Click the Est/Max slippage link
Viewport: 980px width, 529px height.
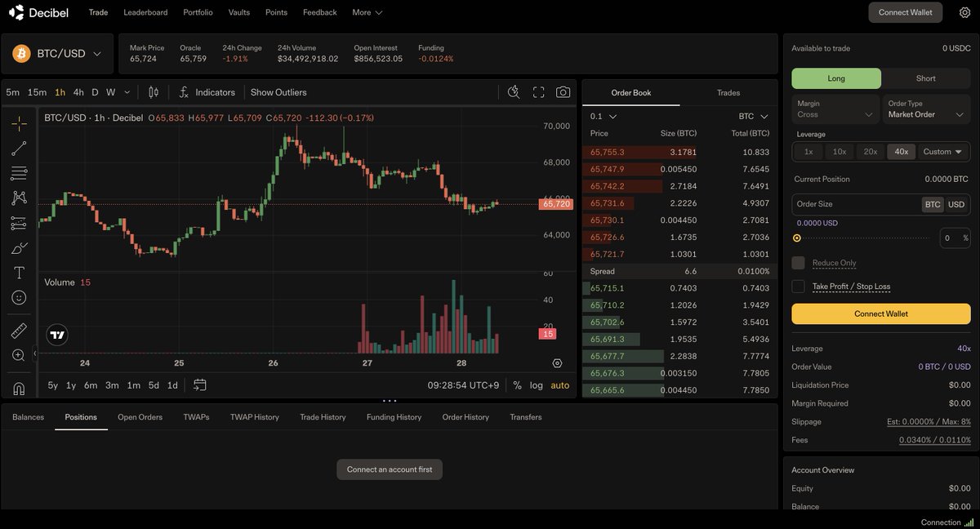point(929,422)
